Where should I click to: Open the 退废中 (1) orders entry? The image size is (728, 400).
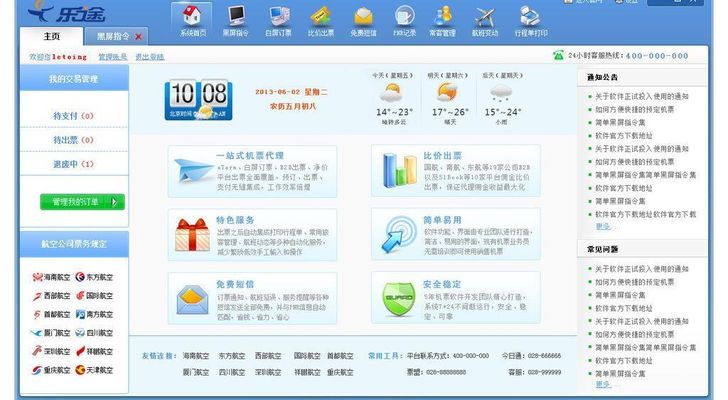72,164
